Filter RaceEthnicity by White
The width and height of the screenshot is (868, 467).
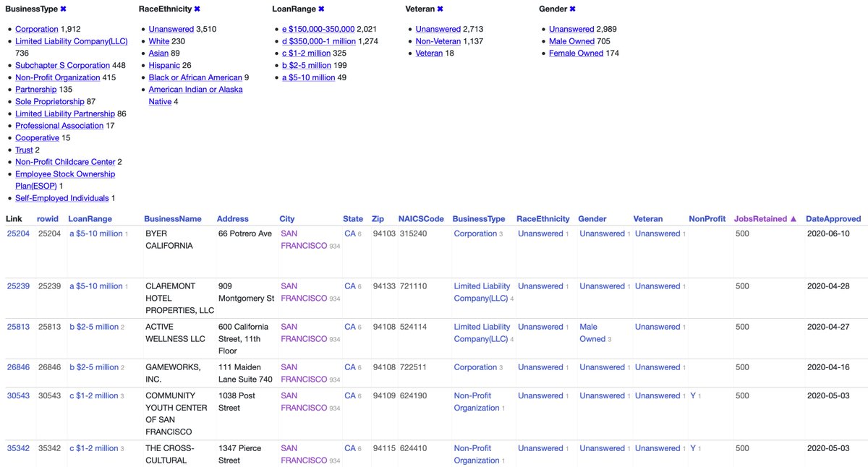click(159, 41)
